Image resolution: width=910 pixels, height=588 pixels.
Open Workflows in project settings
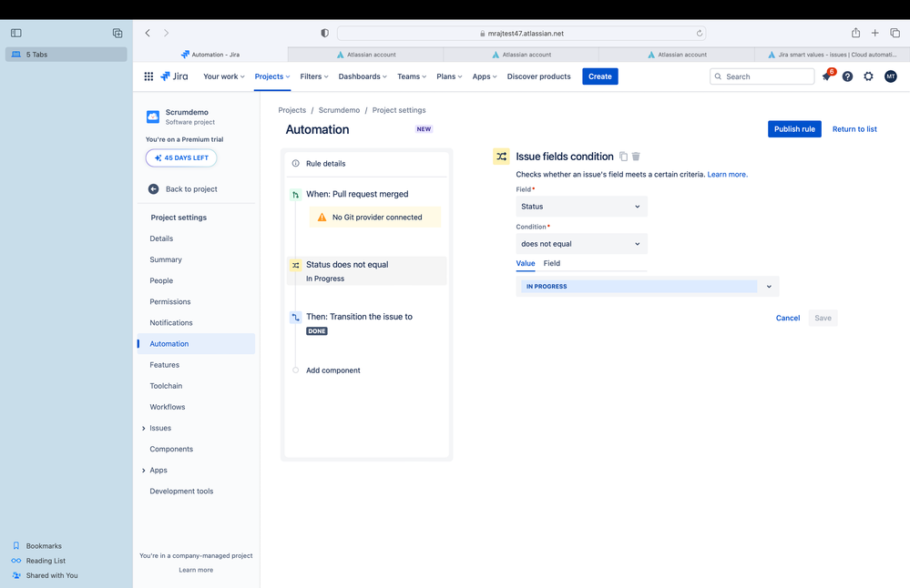[x=167, y=407]
